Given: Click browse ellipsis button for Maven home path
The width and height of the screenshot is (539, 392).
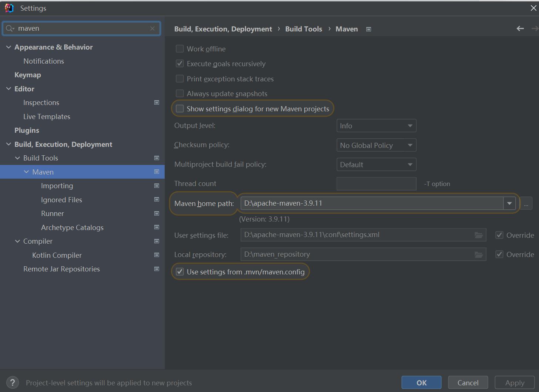Looking at the screenshot, I should (526, 203).
